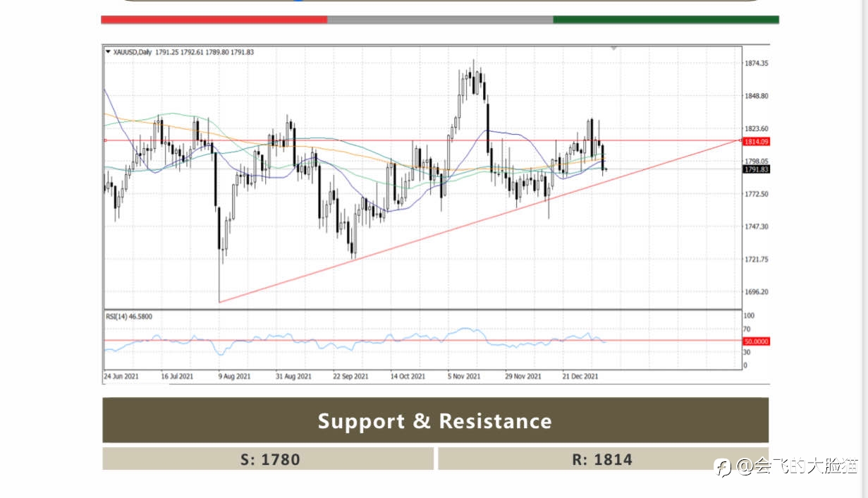Click the 21 Dec 2021 date label
Viewport: 868px width, 498px height.
[582, 377]
